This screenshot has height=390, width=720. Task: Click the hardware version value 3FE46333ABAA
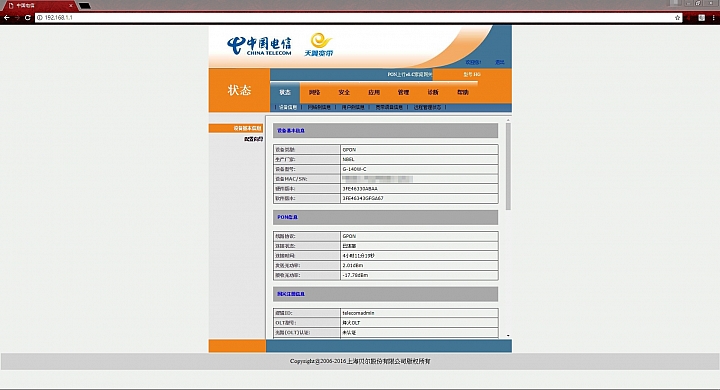[x=360, y=189]
